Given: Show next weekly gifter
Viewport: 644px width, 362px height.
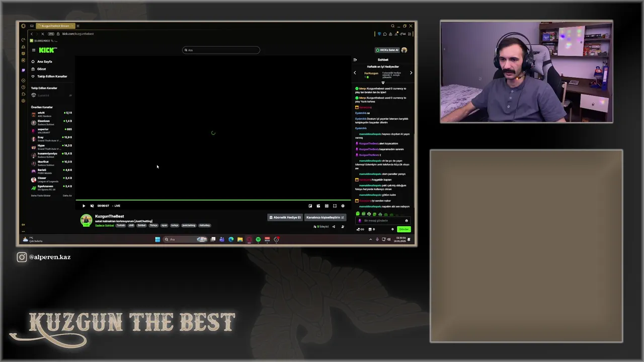Looking at the screenshot, I should [411, 73].
